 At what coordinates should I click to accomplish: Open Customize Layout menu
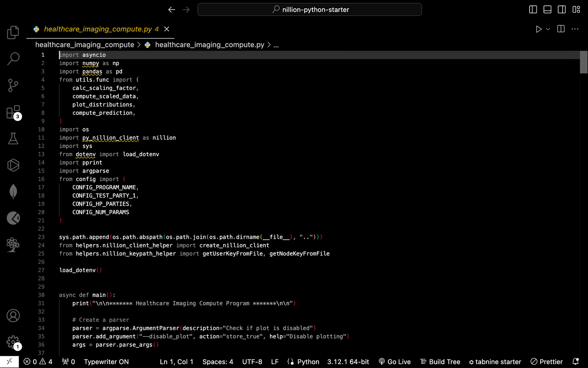(576, 9)
